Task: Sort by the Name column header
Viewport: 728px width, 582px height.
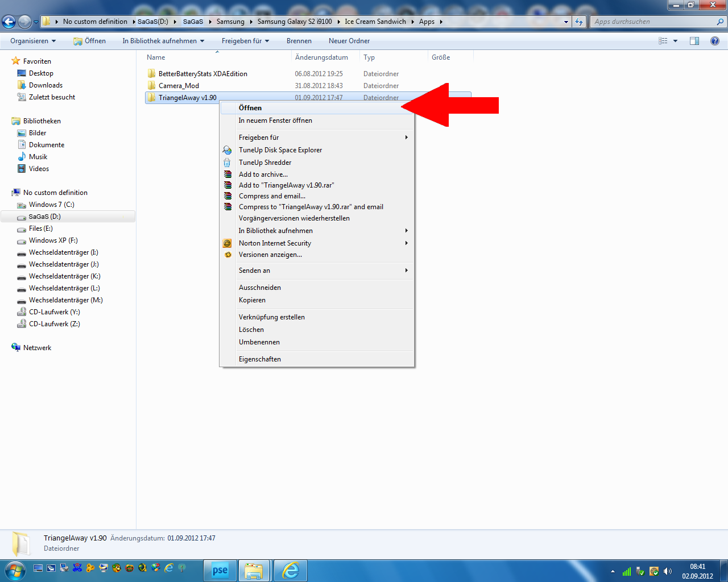Action: point(217,57)
